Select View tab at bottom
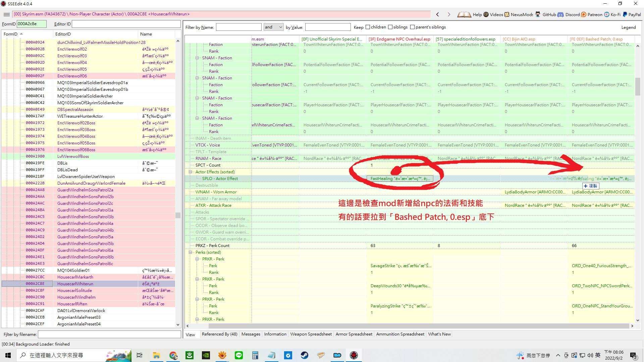Image resolution: width=644 pixels, height=362 pixels. click(x=190, y=334)
